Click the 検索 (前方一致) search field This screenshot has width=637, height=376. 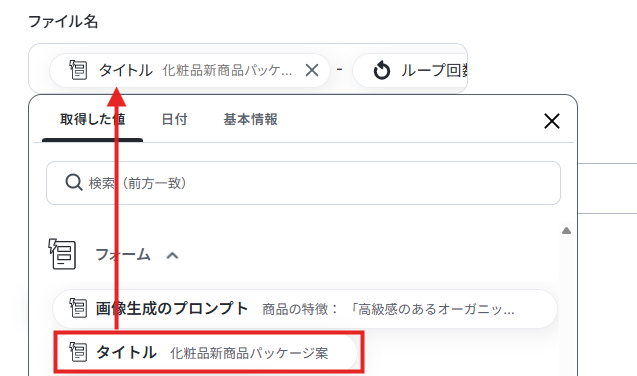click(303, 183)
